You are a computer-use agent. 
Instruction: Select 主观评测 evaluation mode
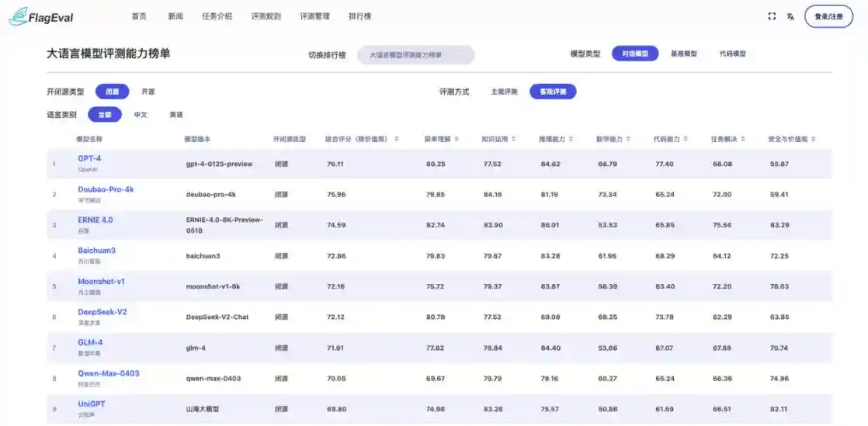tap(504, 92)
